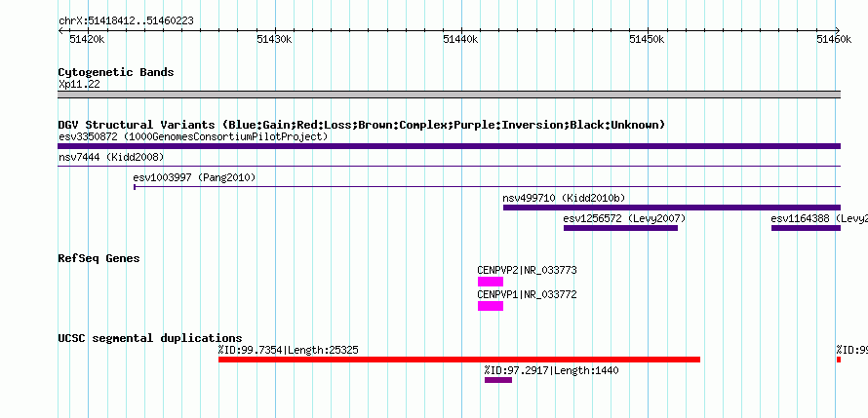Screen dimensions: 868x418
Task: Click the DGV Structural Variants track title
Action: [362, 125]
